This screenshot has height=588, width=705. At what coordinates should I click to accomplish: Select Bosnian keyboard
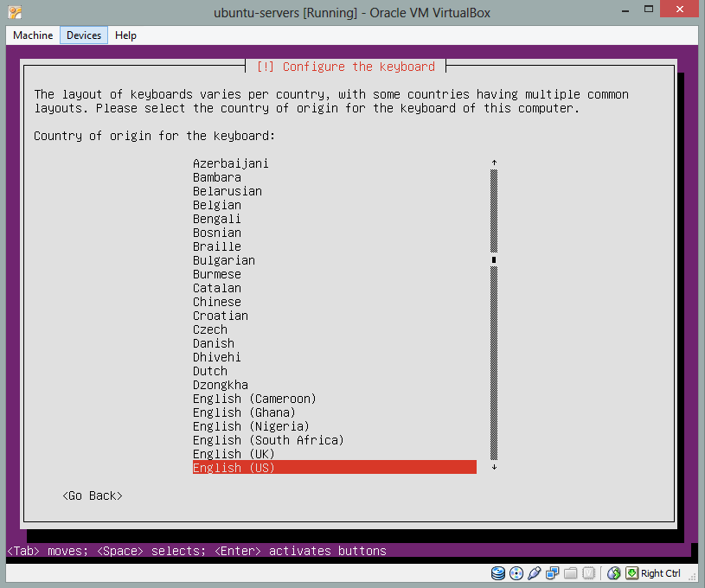pos(217,233)
